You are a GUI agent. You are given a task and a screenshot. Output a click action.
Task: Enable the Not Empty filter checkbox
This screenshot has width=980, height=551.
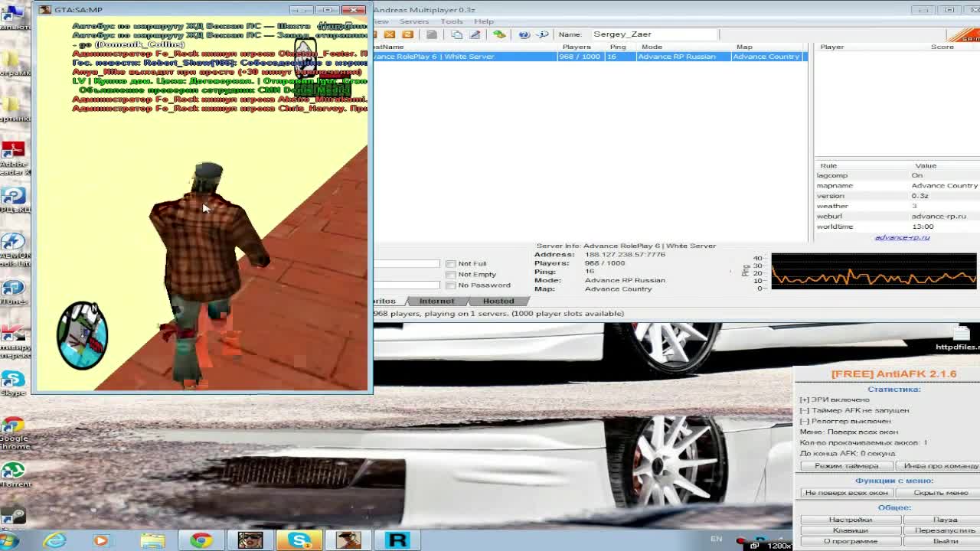pos(451,275)
